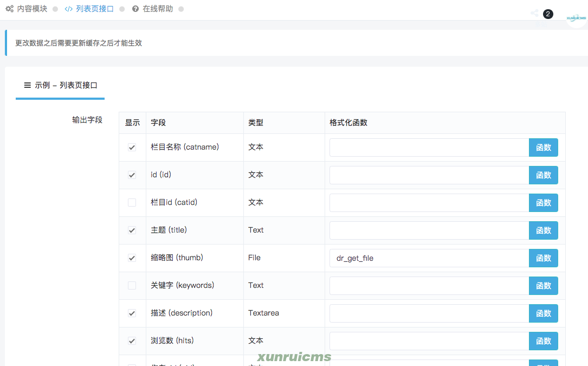Open the 在线帮助 tab
This screenshot has width=588, height=366.
(152, 9)
